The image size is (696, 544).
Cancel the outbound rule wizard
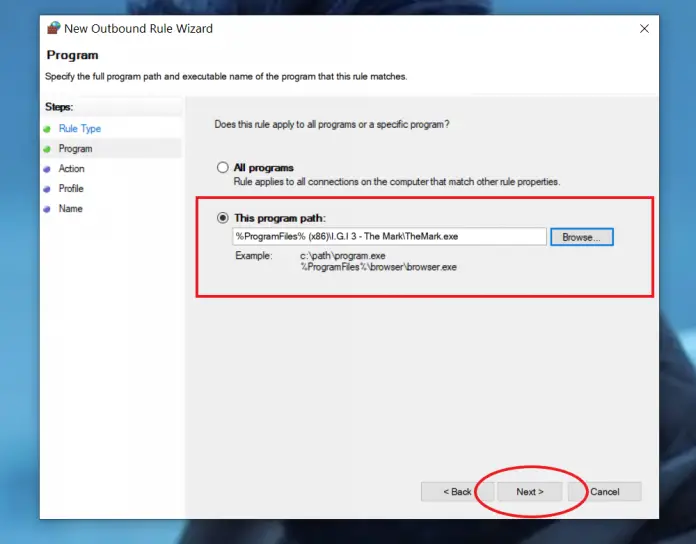click(604, 492)
